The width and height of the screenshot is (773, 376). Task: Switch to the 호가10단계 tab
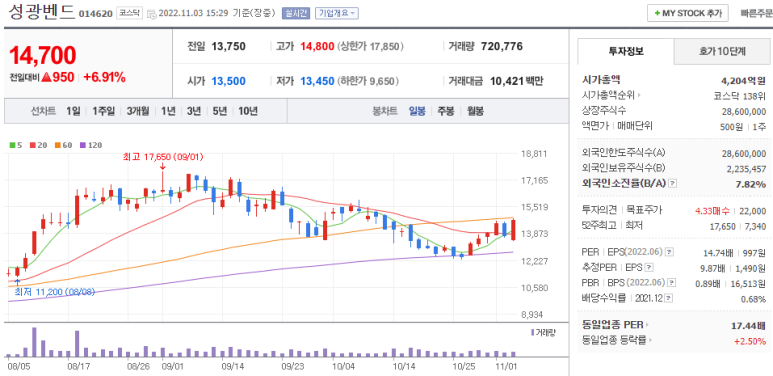[x=722, y=51]
